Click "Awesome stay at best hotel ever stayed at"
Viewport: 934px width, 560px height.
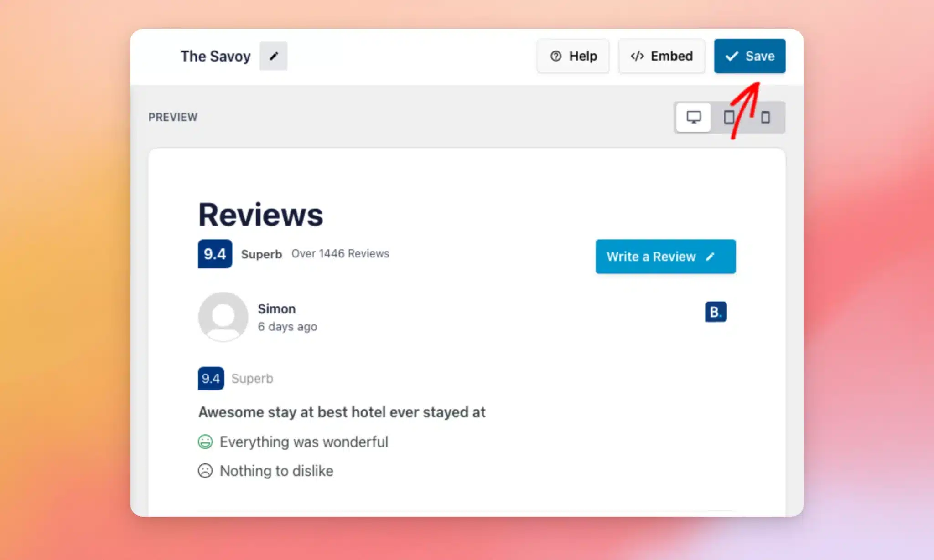point(342,412)
